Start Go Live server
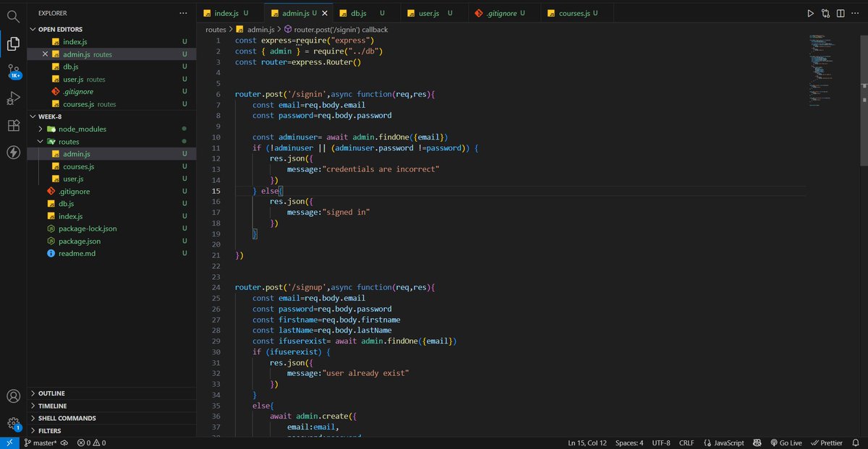 point(786,442)
